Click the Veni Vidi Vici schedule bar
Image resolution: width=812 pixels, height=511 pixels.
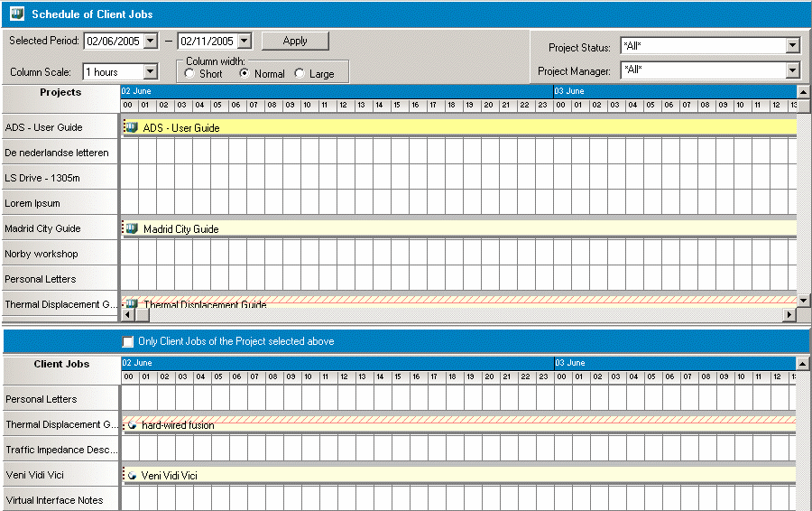click(459, 475)
